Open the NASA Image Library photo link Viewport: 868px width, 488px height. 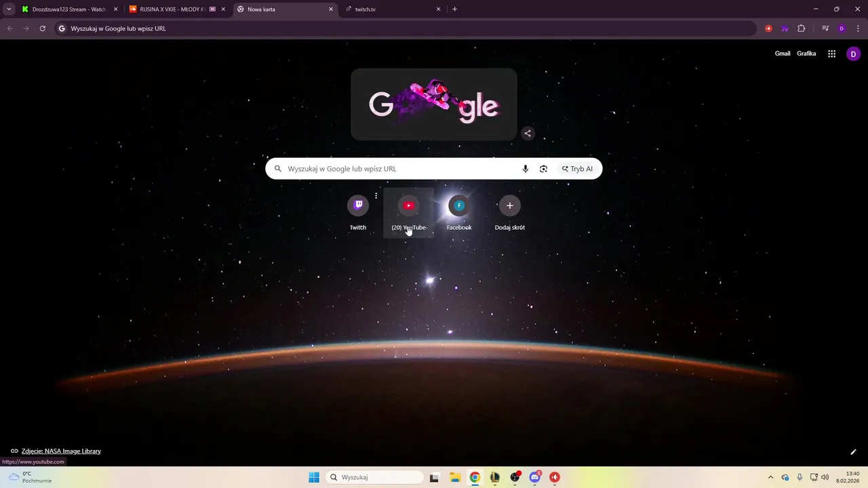coord(61,451)
